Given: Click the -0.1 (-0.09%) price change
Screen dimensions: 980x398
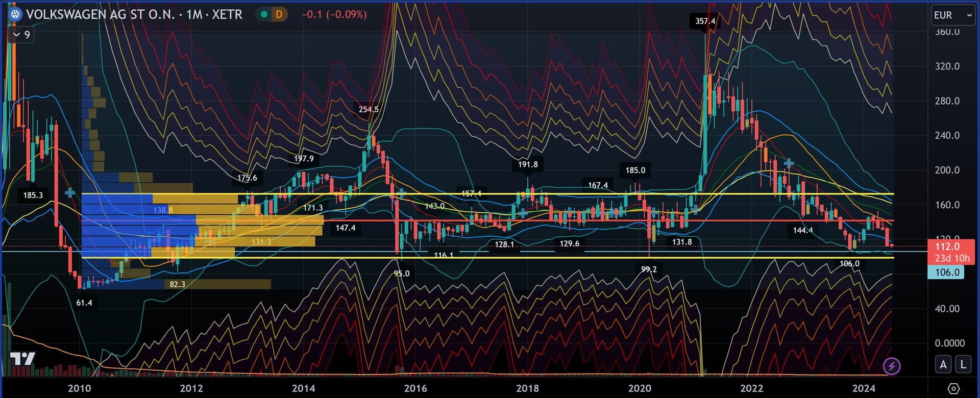Looking at the screenshot, I should (334, 14).
